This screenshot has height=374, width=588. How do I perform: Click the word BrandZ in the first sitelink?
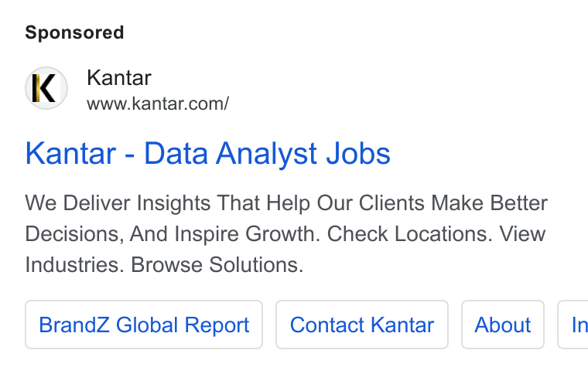coord(74,325)
